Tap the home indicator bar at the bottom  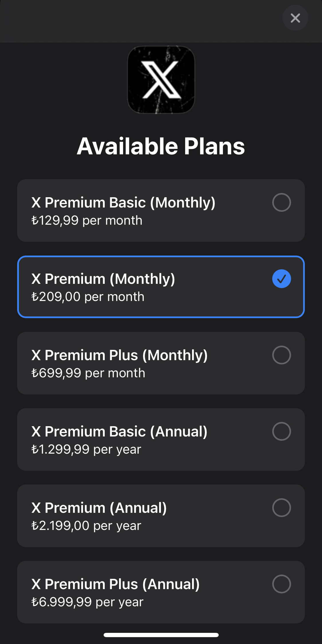tap(161, 635)
